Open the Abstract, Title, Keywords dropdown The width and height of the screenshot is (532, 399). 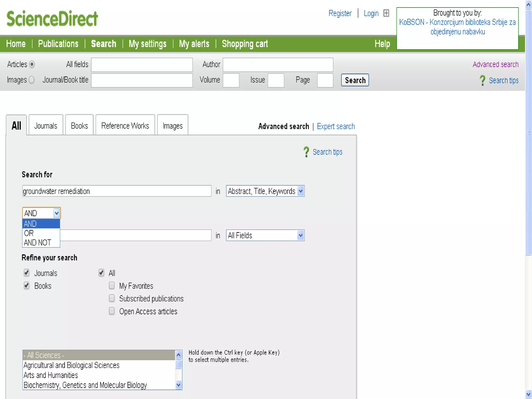(x=265, y=191)
